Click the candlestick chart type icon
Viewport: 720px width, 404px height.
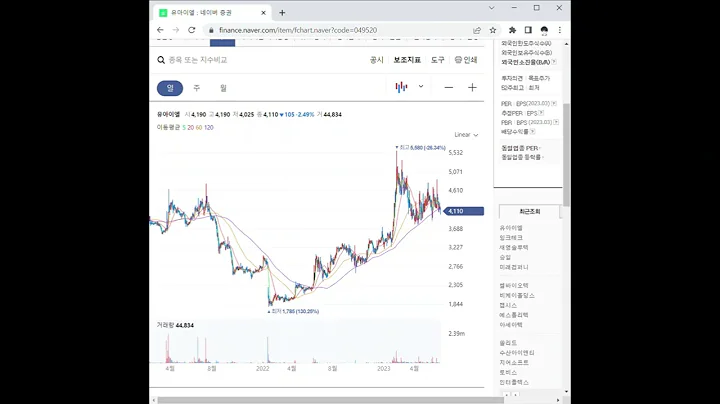(x=401, y=87)
